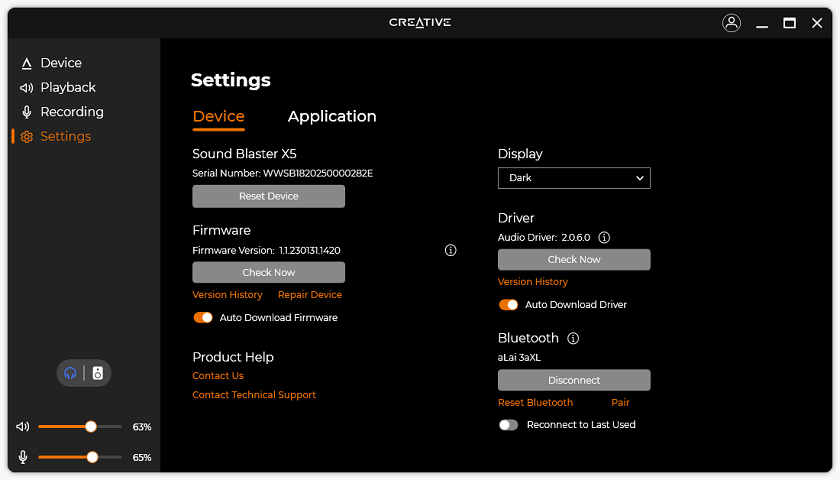Open the Bluetooth info icon
Screen dimensions: 840x480
(x=573, y=339)
